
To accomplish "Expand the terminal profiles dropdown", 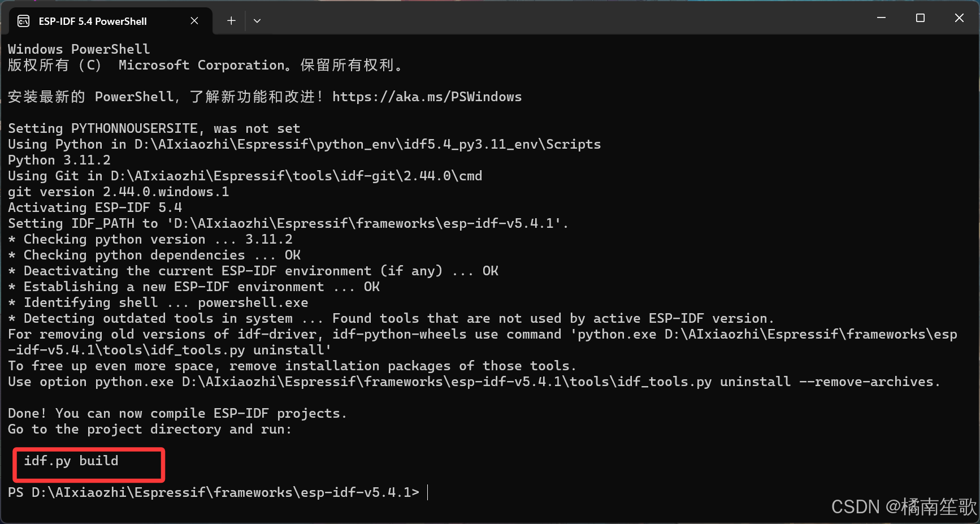I will [257, 21].
